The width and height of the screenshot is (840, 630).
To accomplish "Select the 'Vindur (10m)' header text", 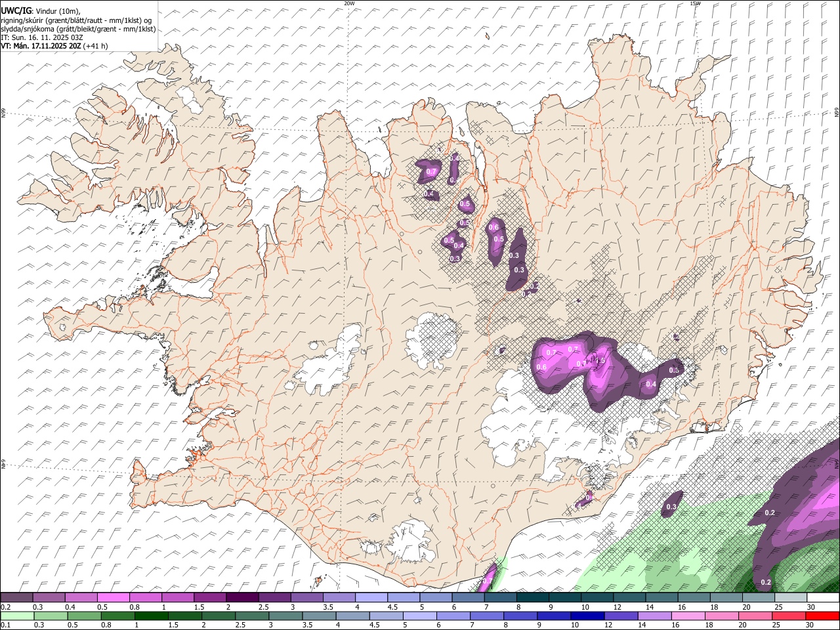I will [56, 11].
